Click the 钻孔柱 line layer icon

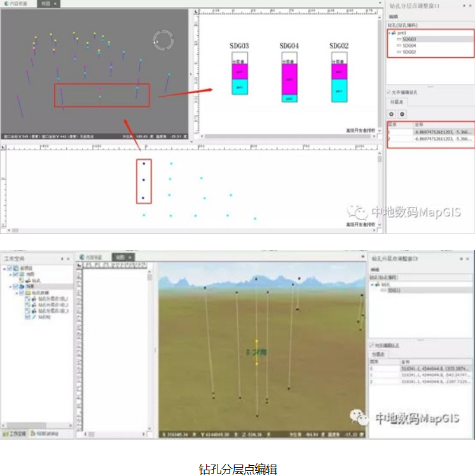[x=34, y=317]
